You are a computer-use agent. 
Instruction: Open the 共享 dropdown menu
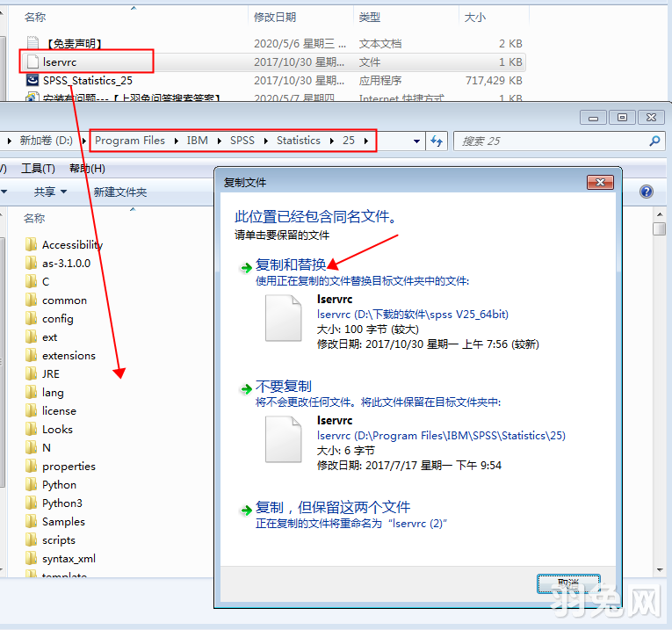[x=50, y=192]
